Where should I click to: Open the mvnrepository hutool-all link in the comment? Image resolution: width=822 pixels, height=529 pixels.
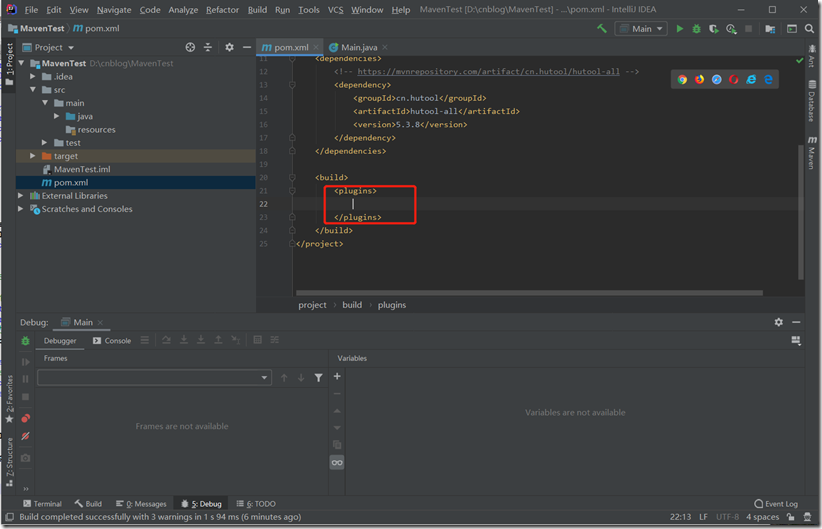488,71
